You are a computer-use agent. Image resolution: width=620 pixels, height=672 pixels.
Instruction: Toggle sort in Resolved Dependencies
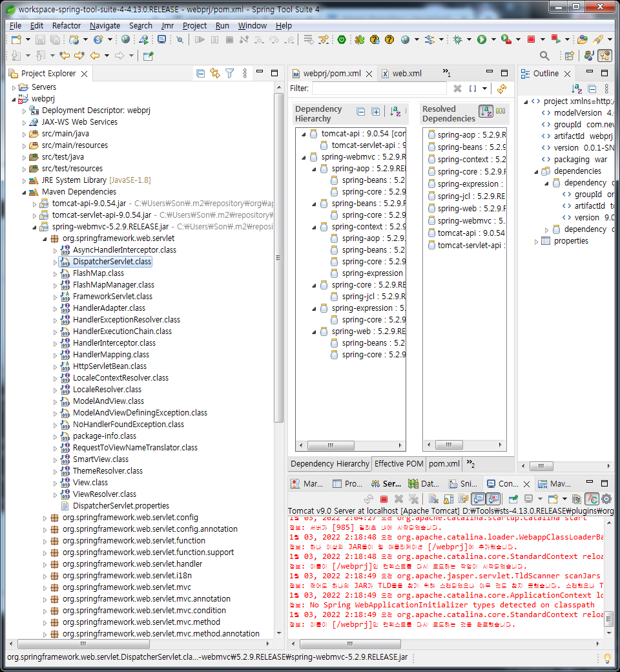[x=486, y=111]
